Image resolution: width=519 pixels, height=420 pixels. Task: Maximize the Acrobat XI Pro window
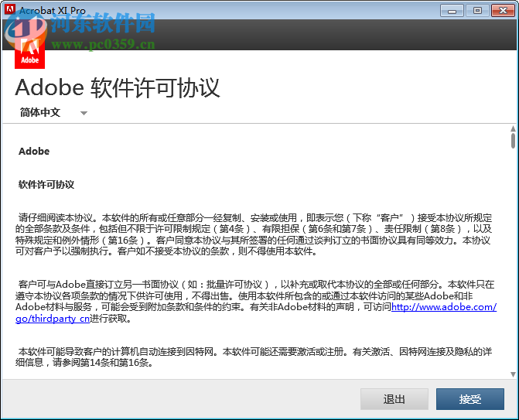click(477, 11)
